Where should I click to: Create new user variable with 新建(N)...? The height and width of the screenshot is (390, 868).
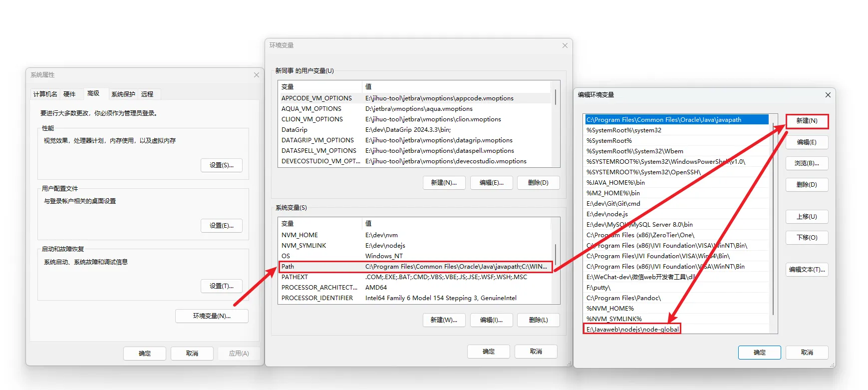[444, 183]
